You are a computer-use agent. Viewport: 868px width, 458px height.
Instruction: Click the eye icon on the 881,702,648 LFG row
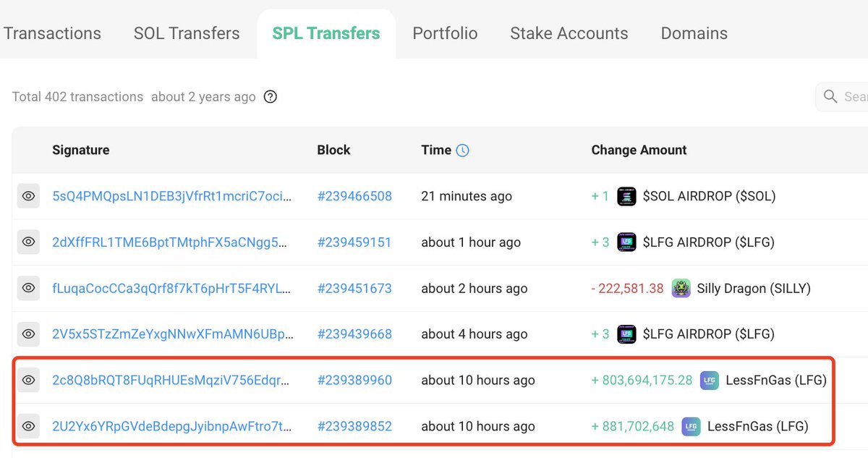click(28, 426)
